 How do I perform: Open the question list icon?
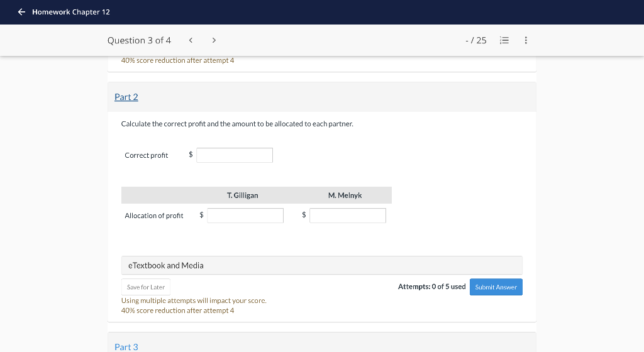[x=504, y=40]
